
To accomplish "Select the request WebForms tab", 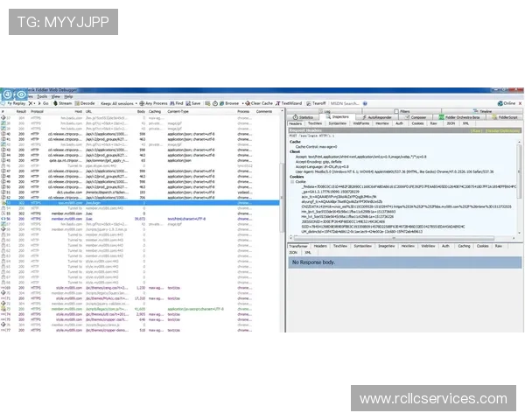I will click(x=361, y=123).
